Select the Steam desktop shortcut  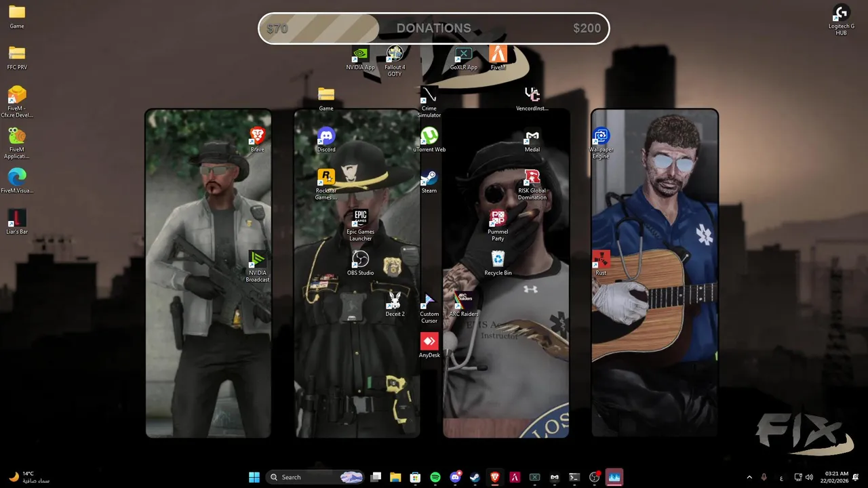(429, 182)
